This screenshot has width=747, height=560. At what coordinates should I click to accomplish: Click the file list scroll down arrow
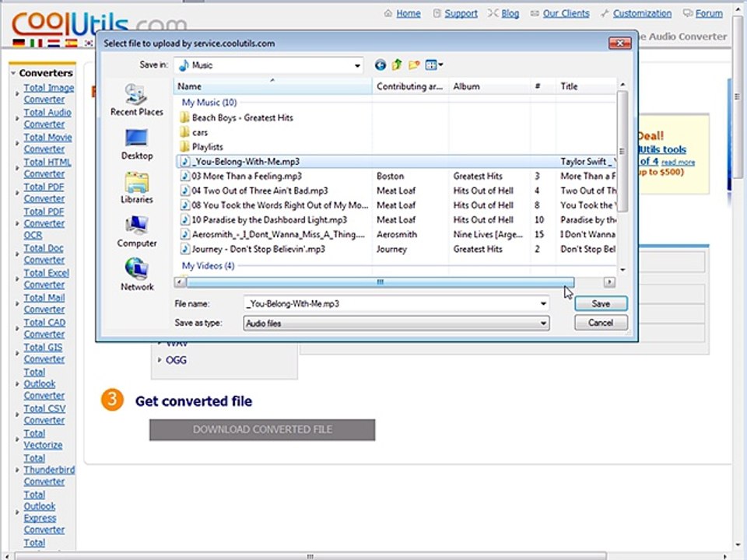(x=622, y=270)
